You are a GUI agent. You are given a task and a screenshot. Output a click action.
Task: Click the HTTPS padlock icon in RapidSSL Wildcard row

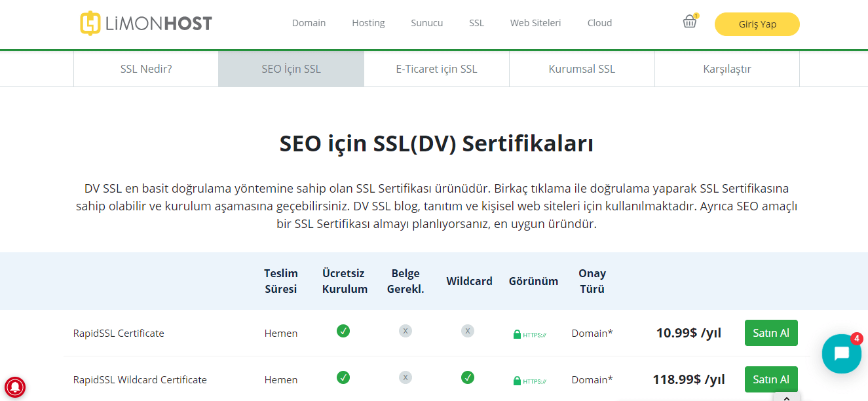(529, 381)
